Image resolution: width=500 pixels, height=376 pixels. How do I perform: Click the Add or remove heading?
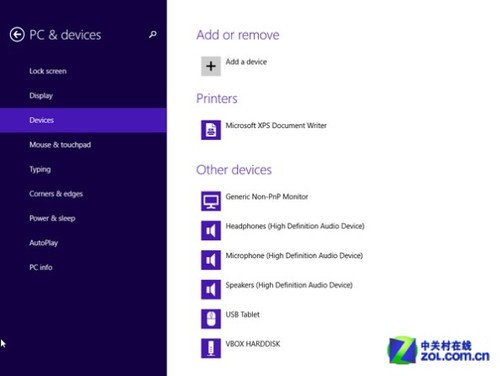click(x=238, y=35)
